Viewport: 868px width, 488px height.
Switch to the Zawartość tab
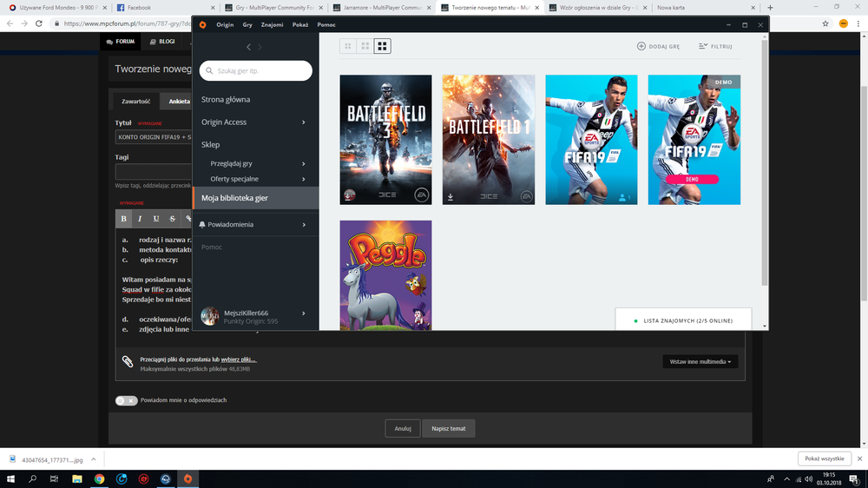[135, 102]
